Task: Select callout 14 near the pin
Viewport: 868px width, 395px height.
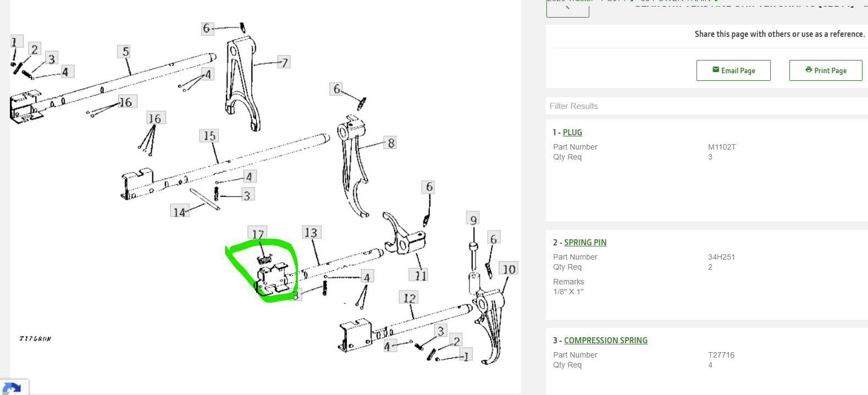Action: [180, 211]
